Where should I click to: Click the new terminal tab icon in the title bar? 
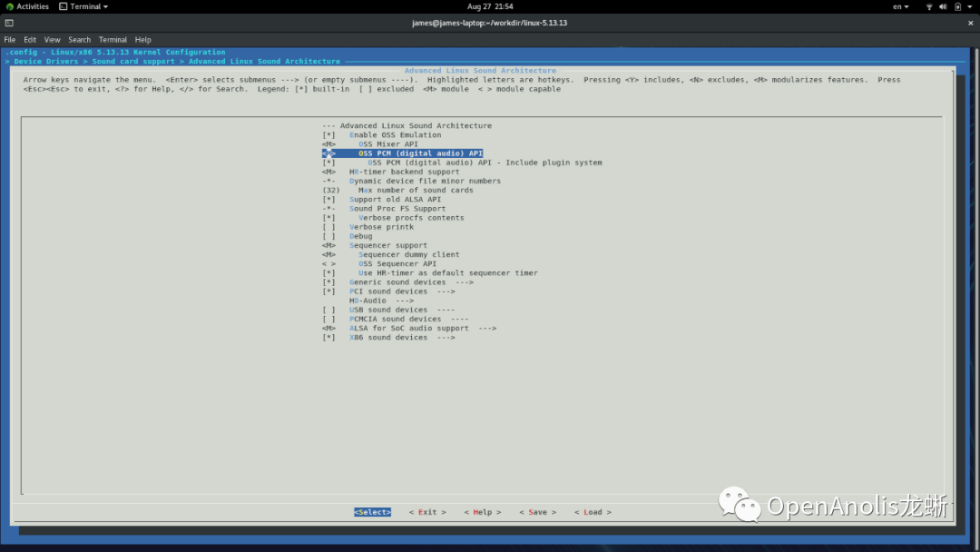pos(9,23)
